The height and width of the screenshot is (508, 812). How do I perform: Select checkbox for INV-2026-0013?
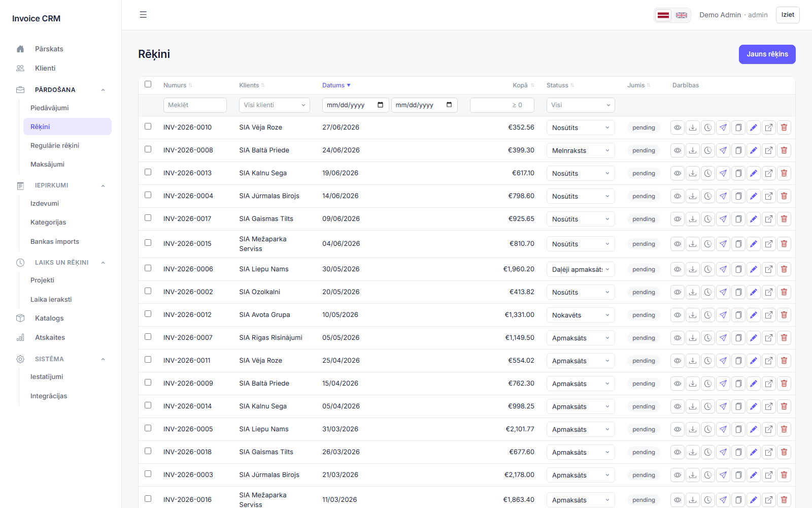click(148, 172)
